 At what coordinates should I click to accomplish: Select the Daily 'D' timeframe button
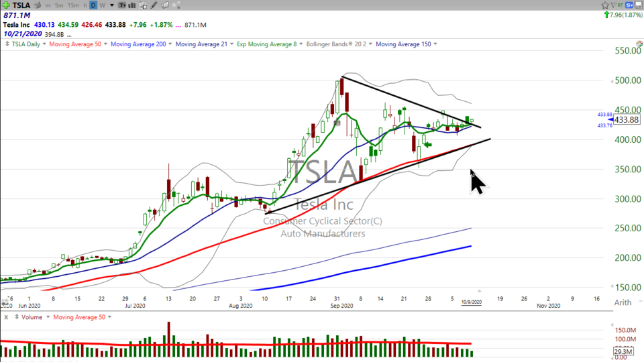tap(93, 5)
